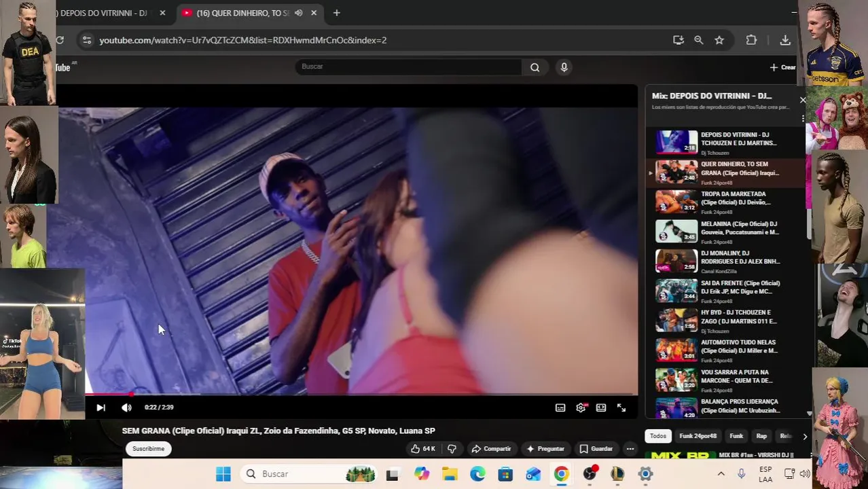Viewport: 868px width, 489px height.
Task: Play DEPOIS DO VITRINNI playlist thumbnail
Action: (676, 142)
